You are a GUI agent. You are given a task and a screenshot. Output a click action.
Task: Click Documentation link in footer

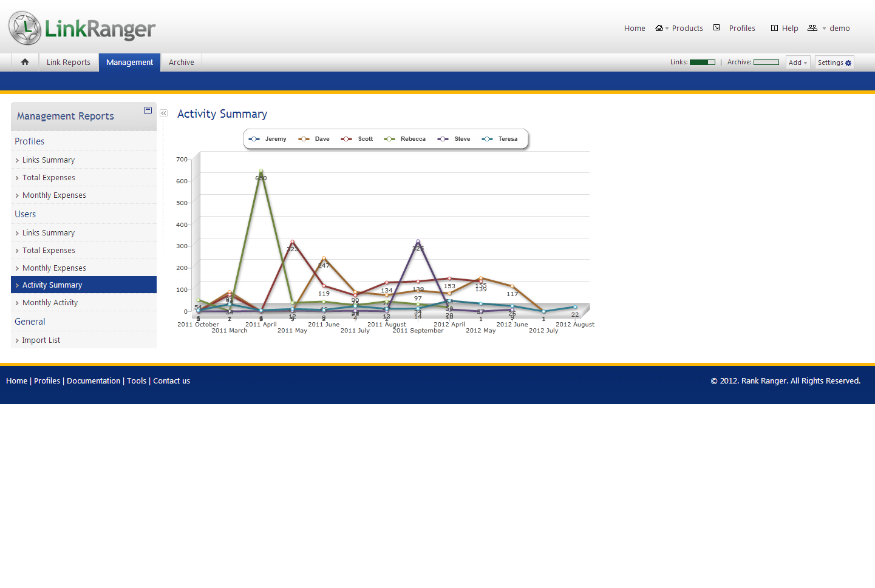94,381
